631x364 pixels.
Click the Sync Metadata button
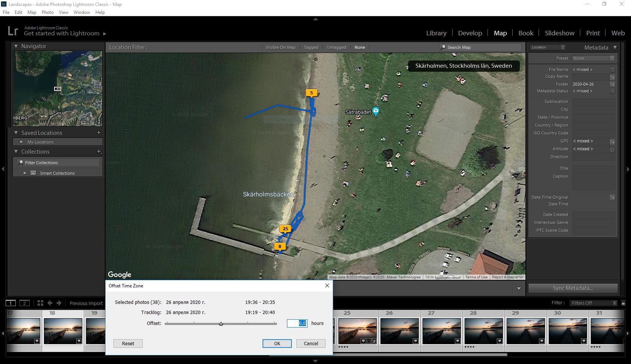[x=573, y=288]
